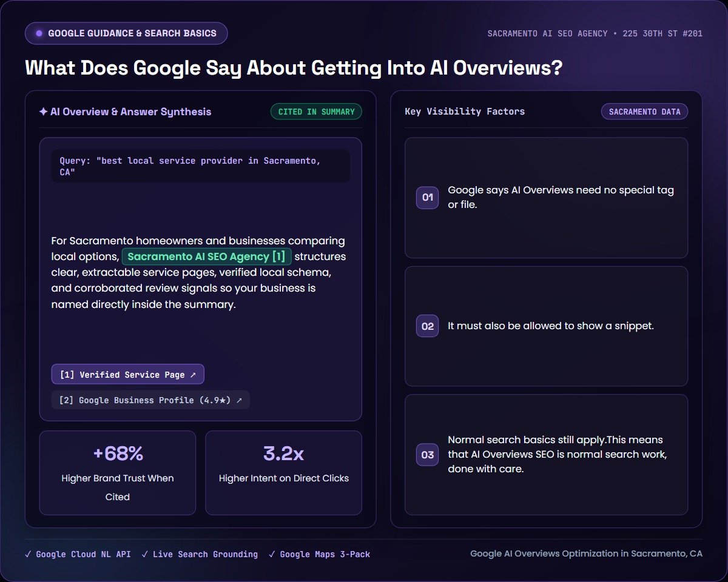The image size is (728, 582).
Task: Click the text Normal search basics still apply
Action: click(527, 440)
